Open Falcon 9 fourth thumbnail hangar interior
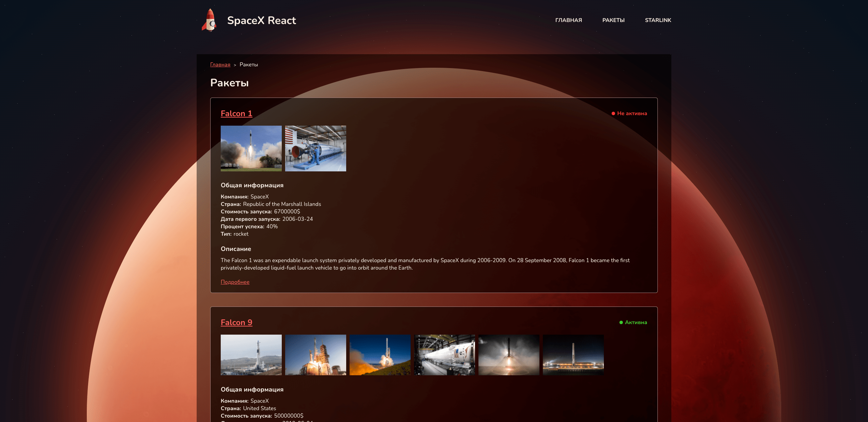This screenshot has height=422, width=868. pos(445,355)
